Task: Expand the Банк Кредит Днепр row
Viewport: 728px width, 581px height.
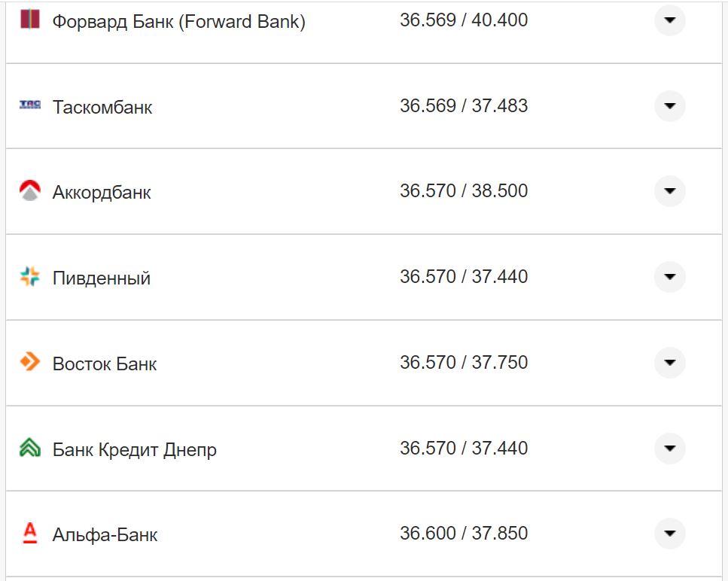Action: 669,449
